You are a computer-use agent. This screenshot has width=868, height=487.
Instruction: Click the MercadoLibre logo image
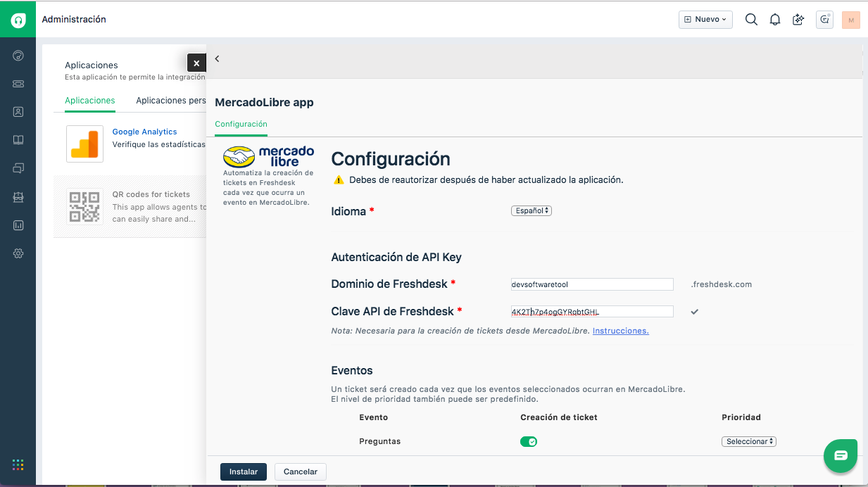coord(268,156)
